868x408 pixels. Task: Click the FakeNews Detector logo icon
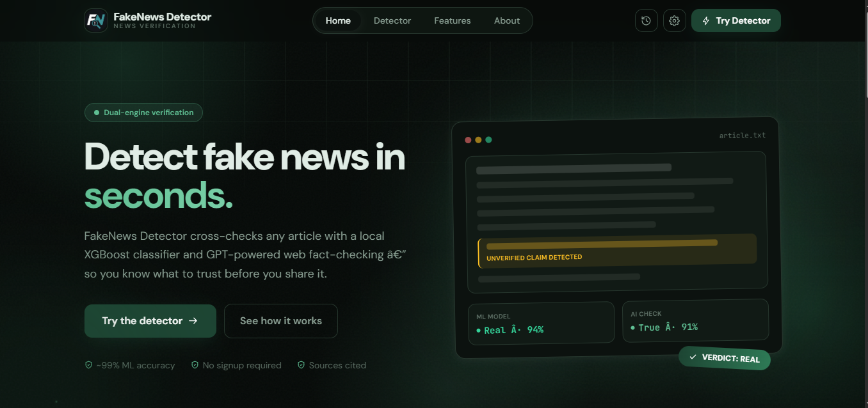(x=96, y=20)
